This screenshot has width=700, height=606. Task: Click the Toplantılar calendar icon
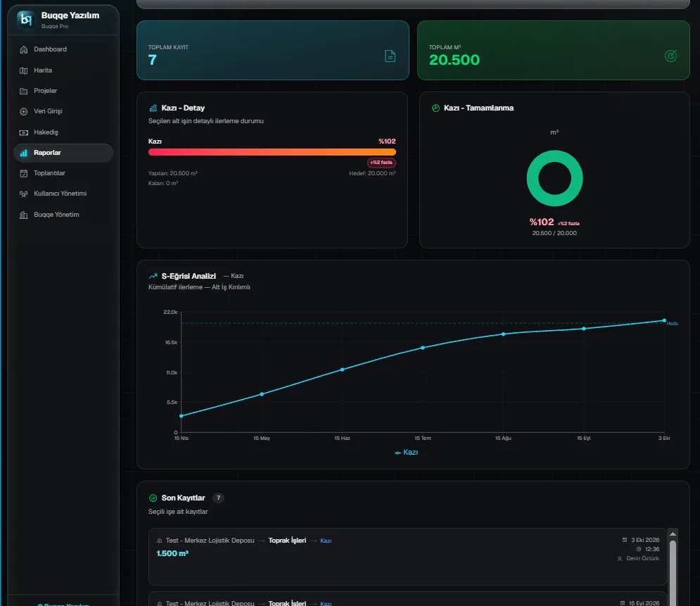click(24, 173)
